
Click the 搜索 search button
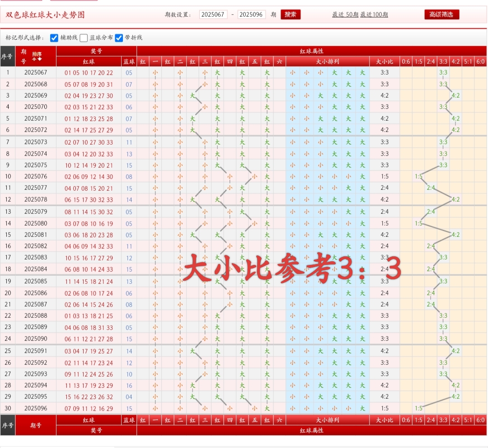point(291,14)
